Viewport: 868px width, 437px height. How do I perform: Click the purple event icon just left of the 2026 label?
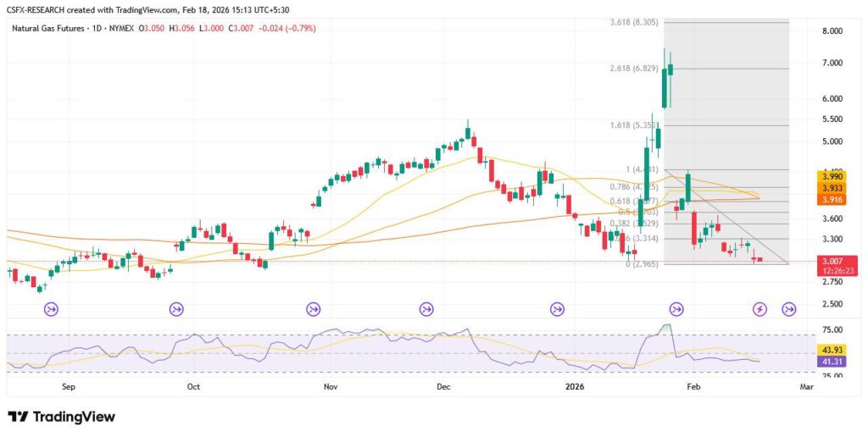pyautogui.click(x=557, y=309)
